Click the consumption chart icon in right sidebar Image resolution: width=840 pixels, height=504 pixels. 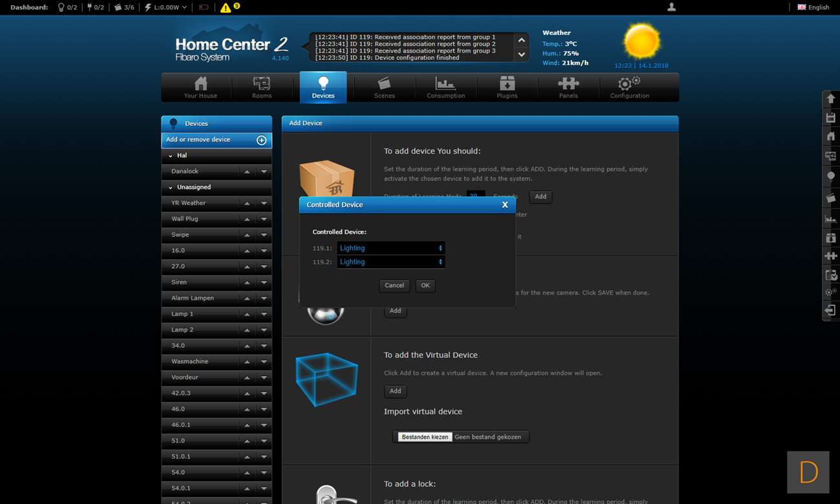pos(831,218)
